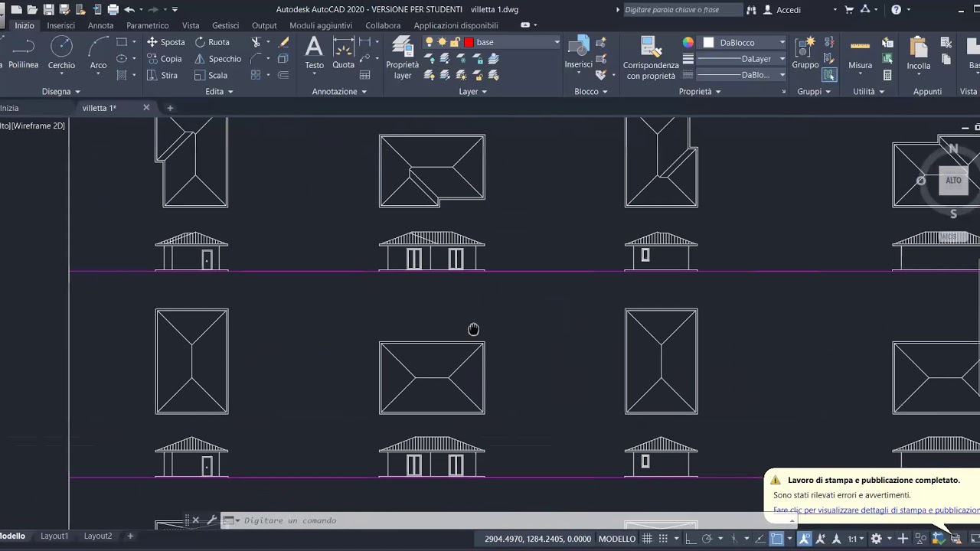Expand the Blocco panel
The height and width of the screenshot is (551, 980).
point(591,92)
